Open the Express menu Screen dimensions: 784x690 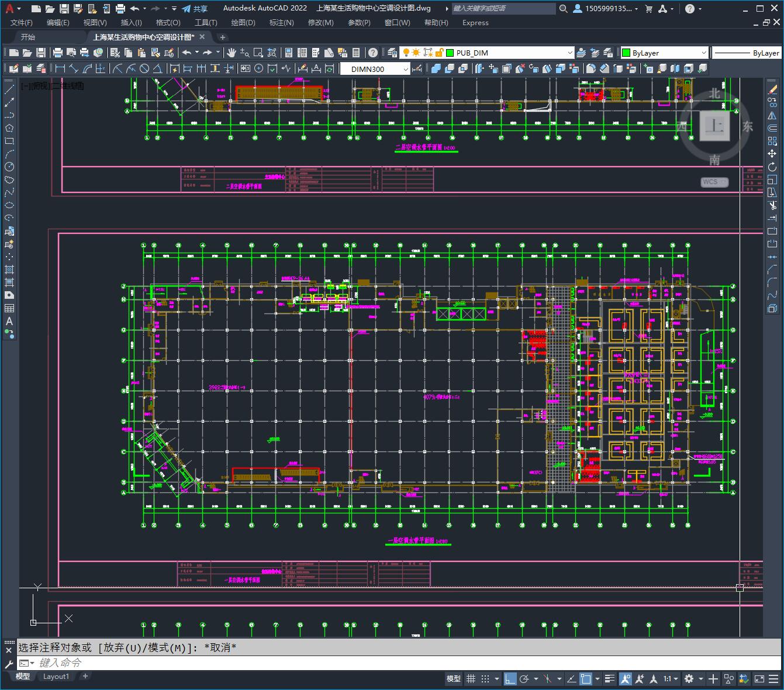pyautogui.click(x=475, y=23)
